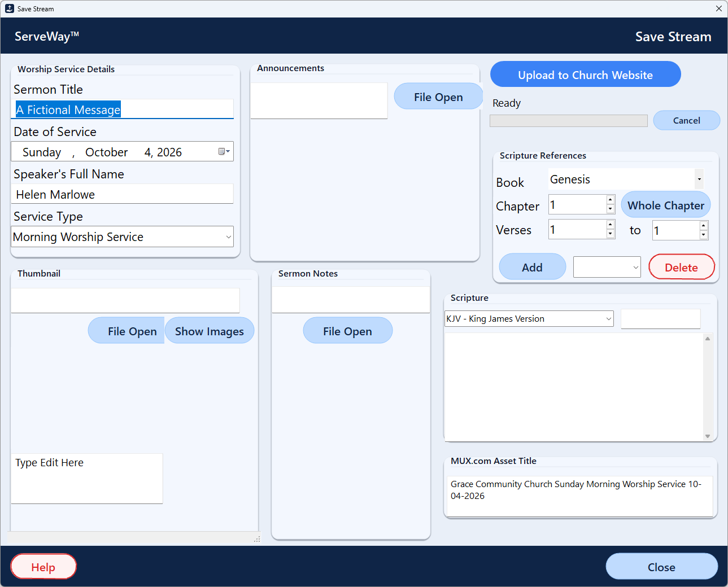Open file for Announcements

pos(438,97)
